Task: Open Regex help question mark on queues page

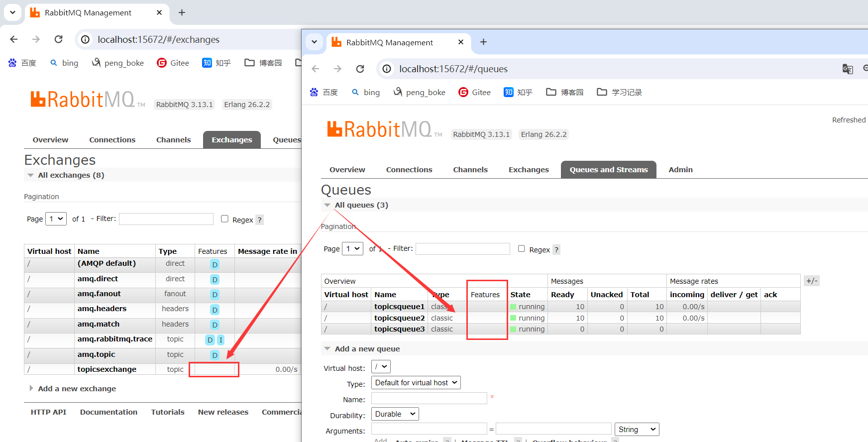Action: click(x=556, y=250)
